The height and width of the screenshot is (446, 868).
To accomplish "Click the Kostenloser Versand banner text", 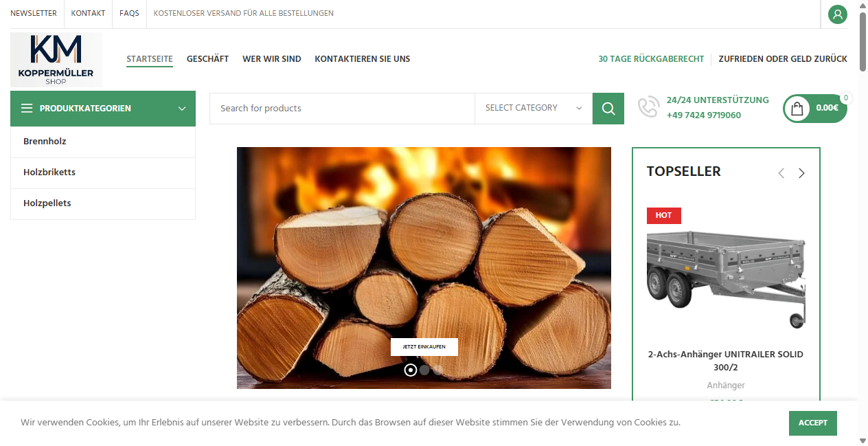I will coord(244,13).
